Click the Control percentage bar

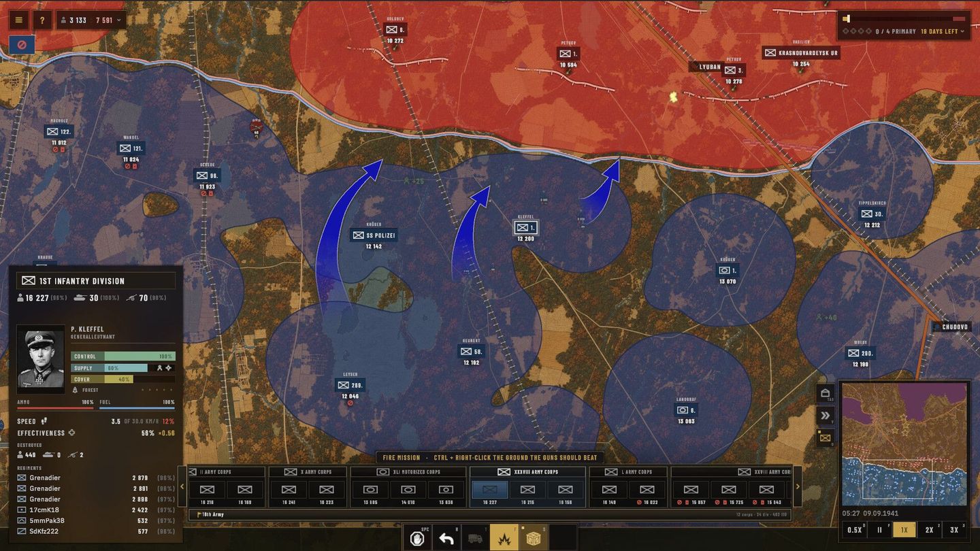click(123, 356)
